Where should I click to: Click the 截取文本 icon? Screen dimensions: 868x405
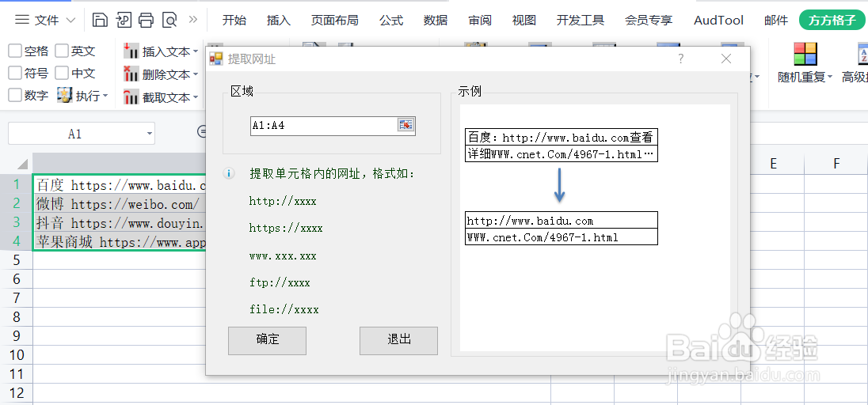click(131, 97)
